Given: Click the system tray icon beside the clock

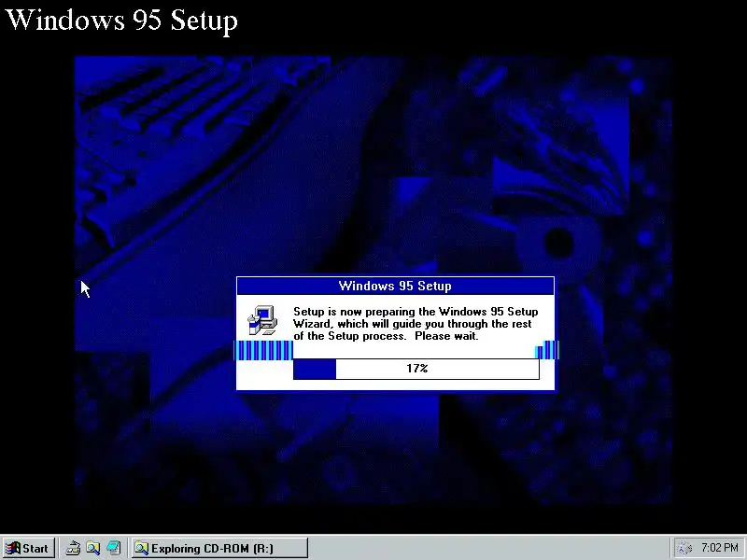Looking at the screenshot, I should pyautogui.click(x=684, y=549).
